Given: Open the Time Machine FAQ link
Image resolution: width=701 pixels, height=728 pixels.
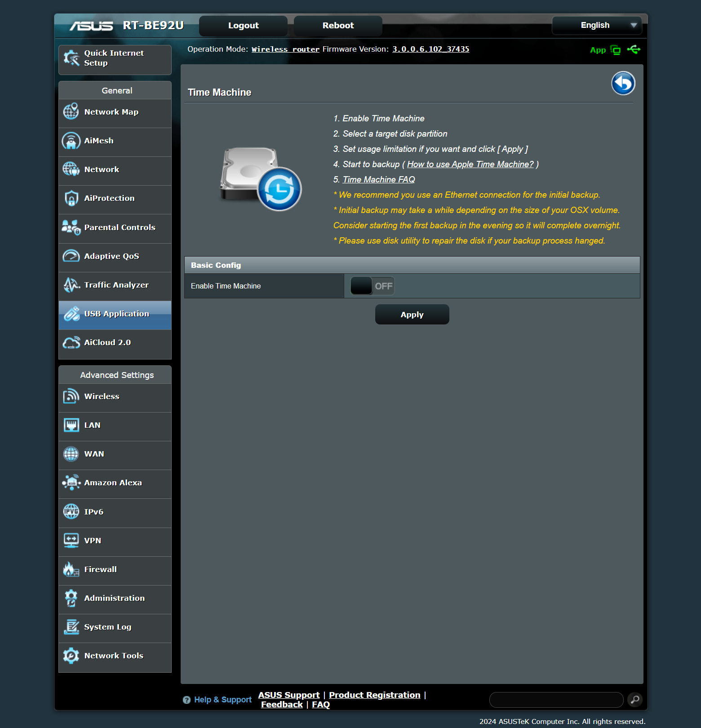Looking at the screenshot, I should [x=379, y=180].
